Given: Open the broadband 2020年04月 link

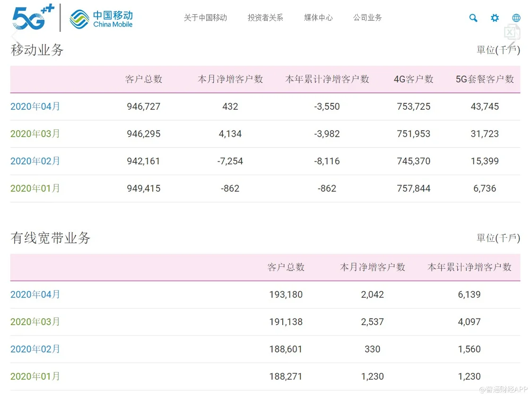Looking at the screenshot, I should point(35,294).
